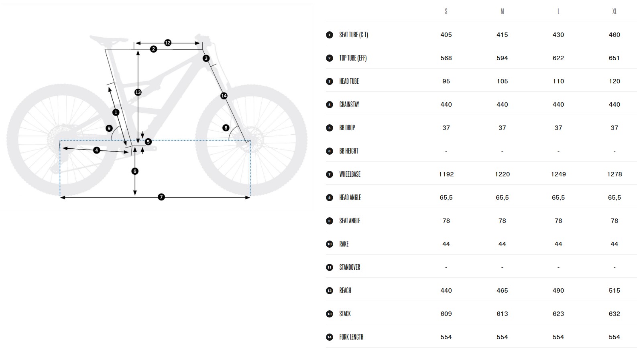The height and width of the screenshot is (364, 637).
Task: Select the M size column header
Action: (x=502, y=12)
